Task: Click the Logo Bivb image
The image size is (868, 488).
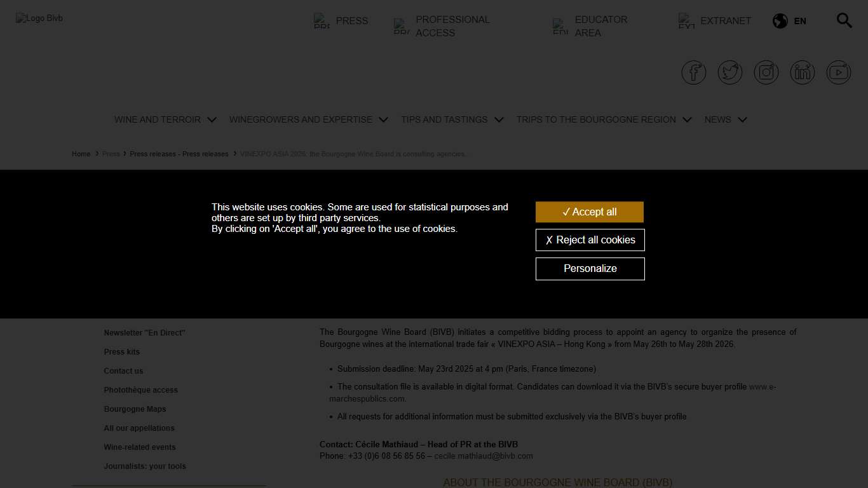Action: coord(39,18)
